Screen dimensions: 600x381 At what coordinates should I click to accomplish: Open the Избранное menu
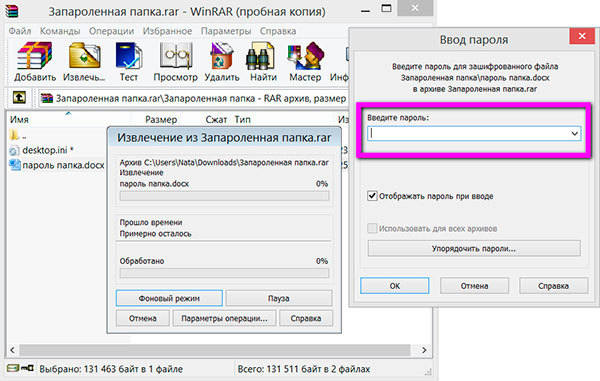167,31
